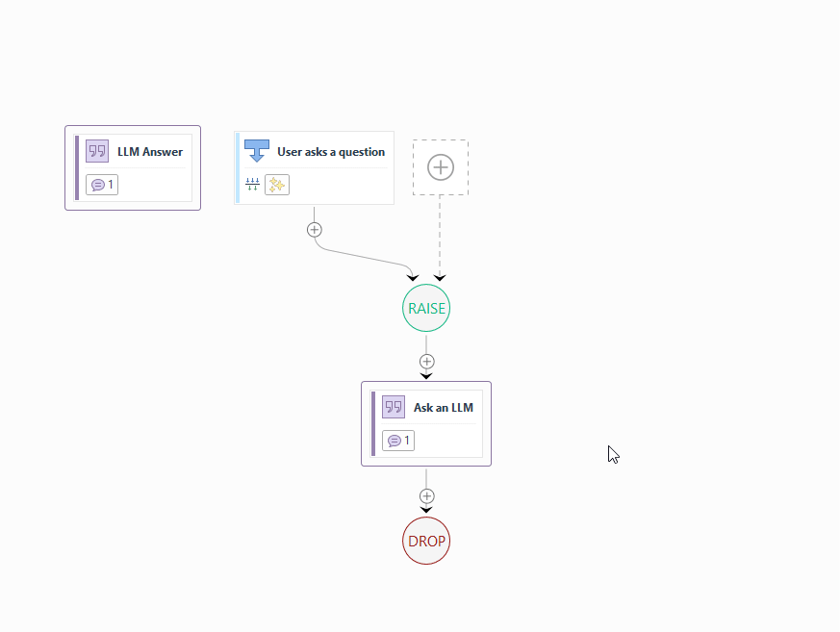Click the dashed connector line above RAISE

(440, 236)
